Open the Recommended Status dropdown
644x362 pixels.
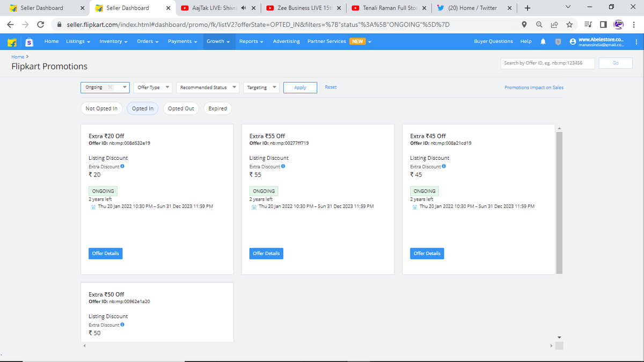[x=207, y=87]
